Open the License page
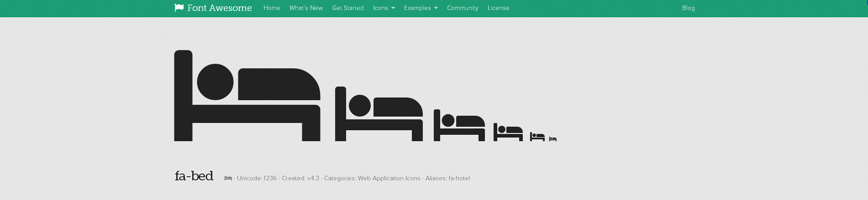Viewport: 868px width, 200px height. point(498,8)
